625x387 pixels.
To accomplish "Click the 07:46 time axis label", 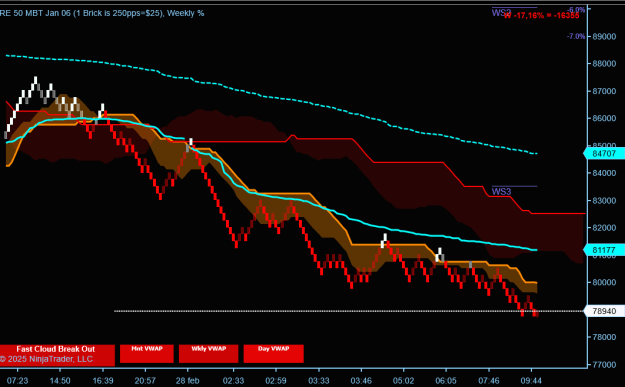I will pyautogui.click(x=489, y=381).
